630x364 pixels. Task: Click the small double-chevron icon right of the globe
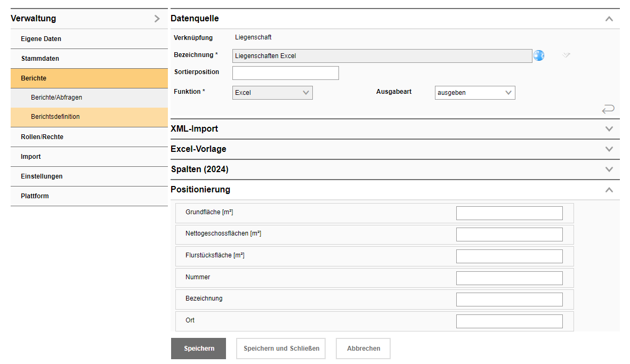coord(566,55)
